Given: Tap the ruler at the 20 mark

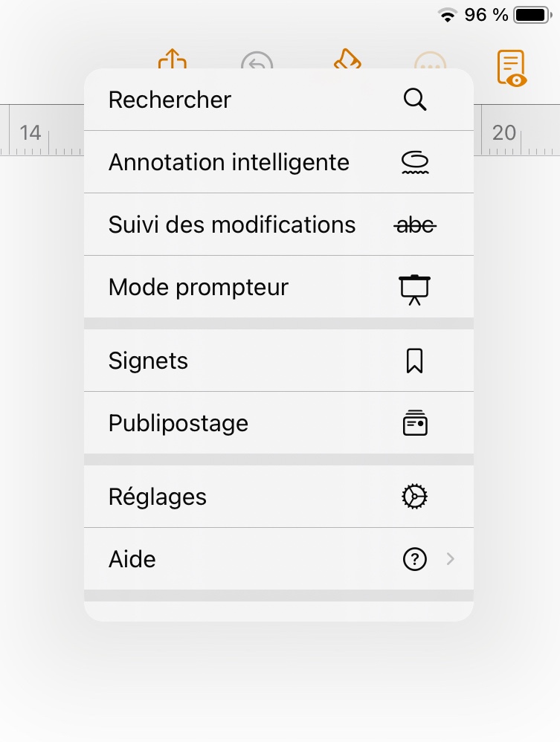Looking at the screenshot, I should [x=504, y=133].
